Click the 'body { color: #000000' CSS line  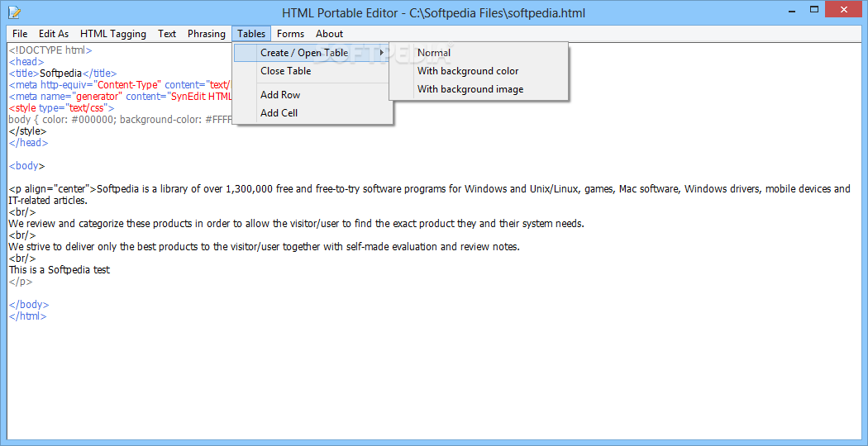click(x=120, y=120)
